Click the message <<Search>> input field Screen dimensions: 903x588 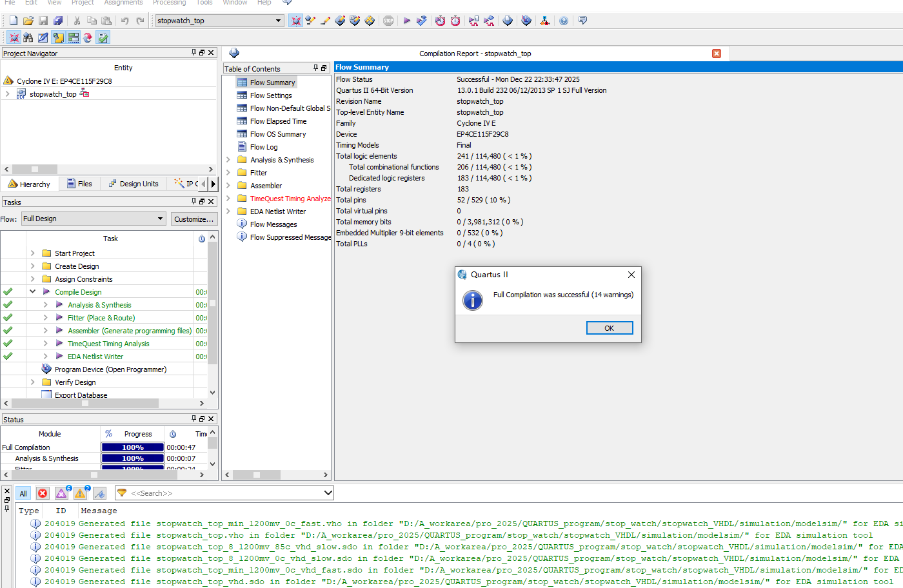(226, 493)
